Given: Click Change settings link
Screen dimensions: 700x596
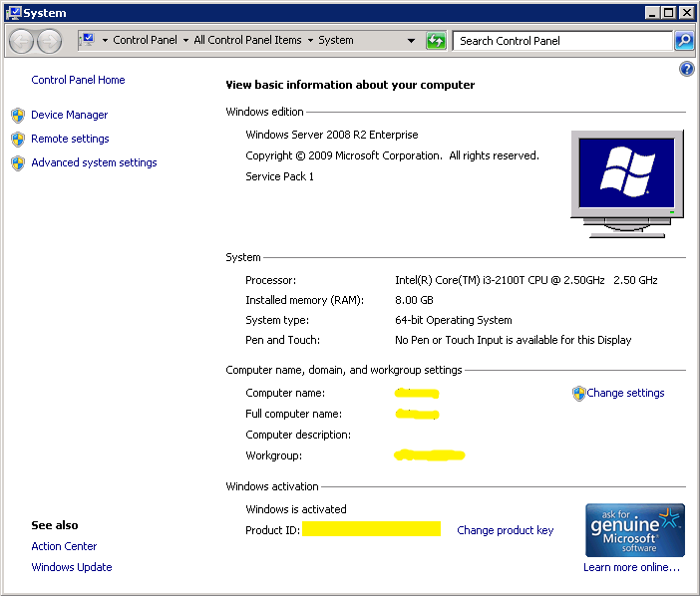Looking at the screenshot, I should coord(625,393).
